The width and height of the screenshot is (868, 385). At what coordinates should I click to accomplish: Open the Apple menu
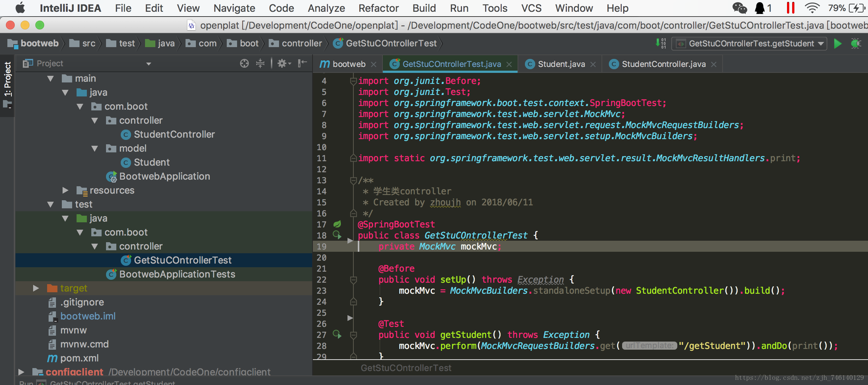[x=20, y=8]
